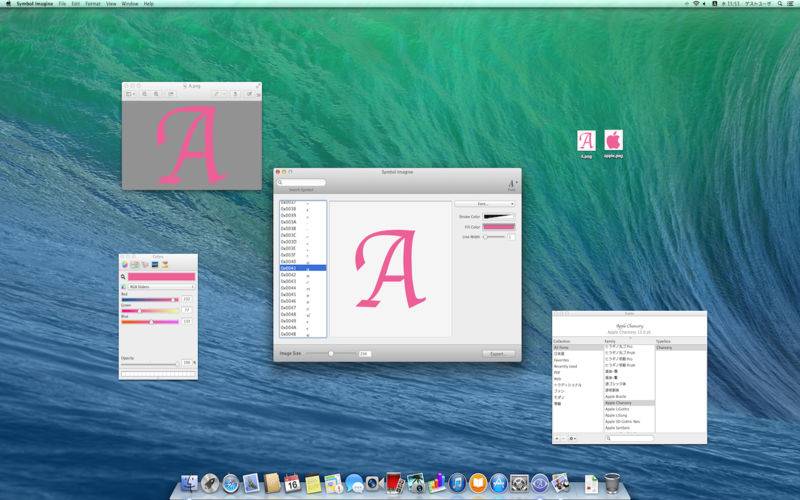Click the Opacity slider in Colors panel
This screenshot has height=500, width=800.
click(150, 363)
